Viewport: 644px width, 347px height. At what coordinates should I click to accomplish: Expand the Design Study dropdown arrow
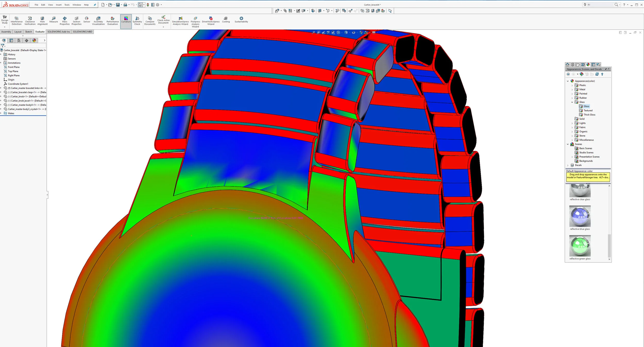[5, 27]
